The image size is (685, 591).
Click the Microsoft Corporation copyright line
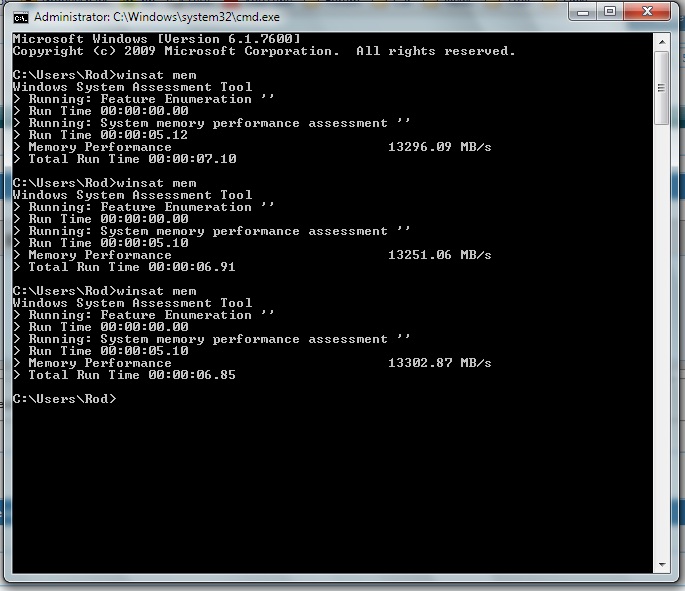264,51
